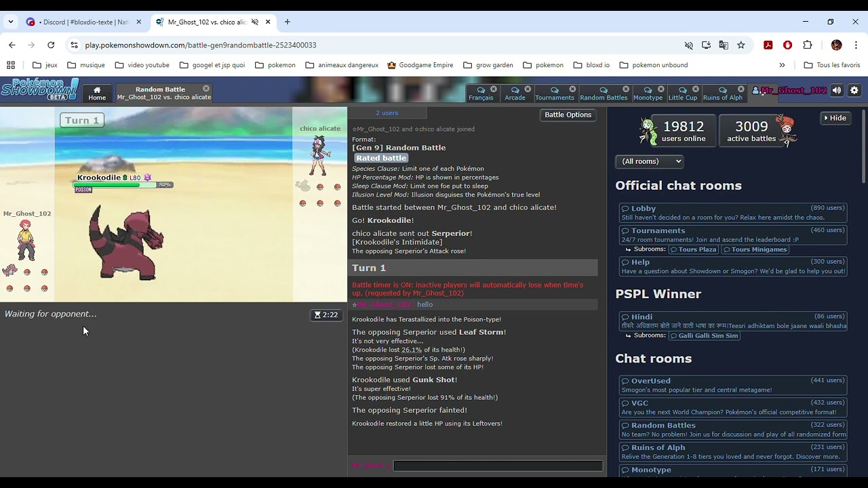868x488 pixels.
Task: Open the Galli Galli Sim Sim subroom
Action: [x=704, y=335]
